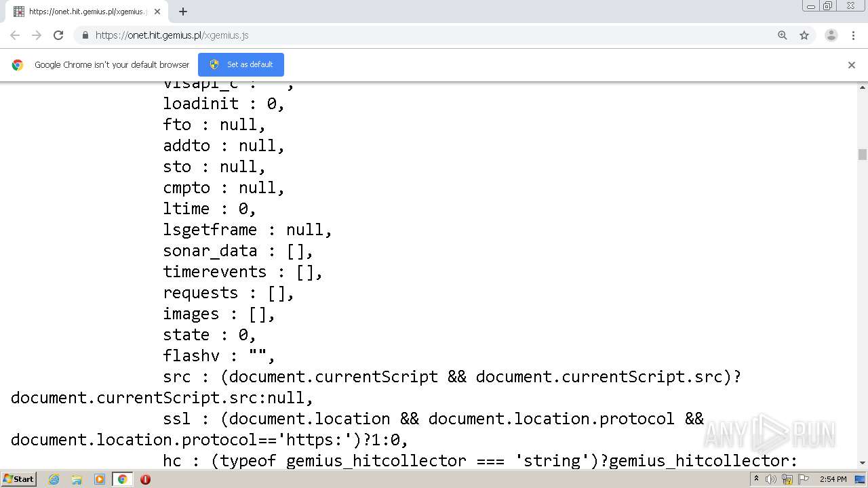
Task: Click Set as default button
Action: point(241,64)
